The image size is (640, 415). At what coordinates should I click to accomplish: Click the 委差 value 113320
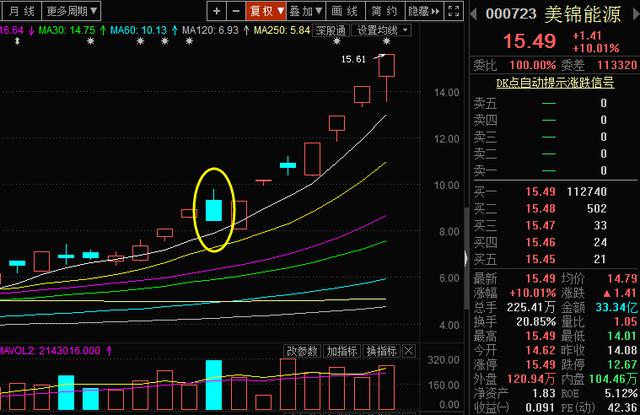point(617,65)
